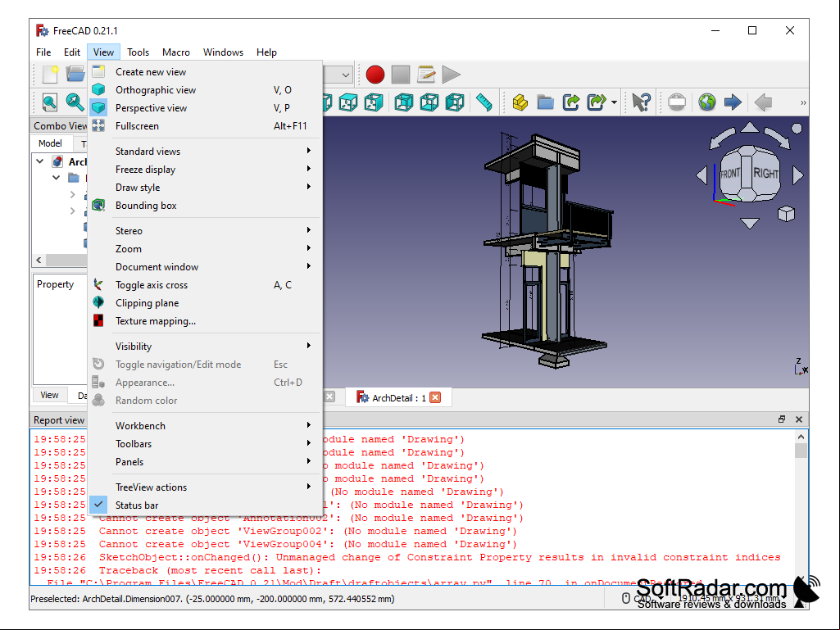Start macro recording with red button
This screenshot has width=840, height=630.
pos(375,75)
